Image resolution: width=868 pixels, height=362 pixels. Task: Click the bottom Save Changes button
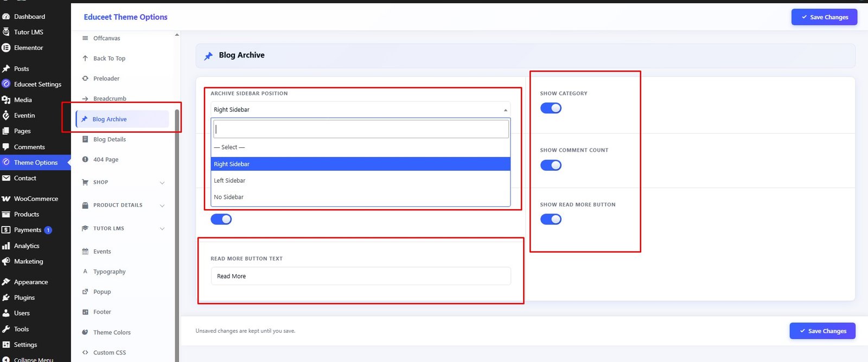click(x=822, y=331)
